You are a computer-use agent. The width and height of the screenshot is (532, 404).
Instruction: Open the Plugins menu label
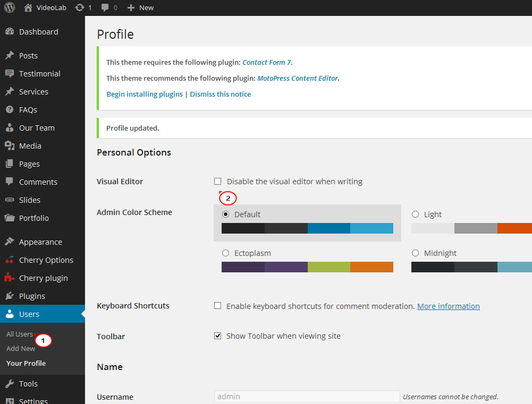(32, 296)
